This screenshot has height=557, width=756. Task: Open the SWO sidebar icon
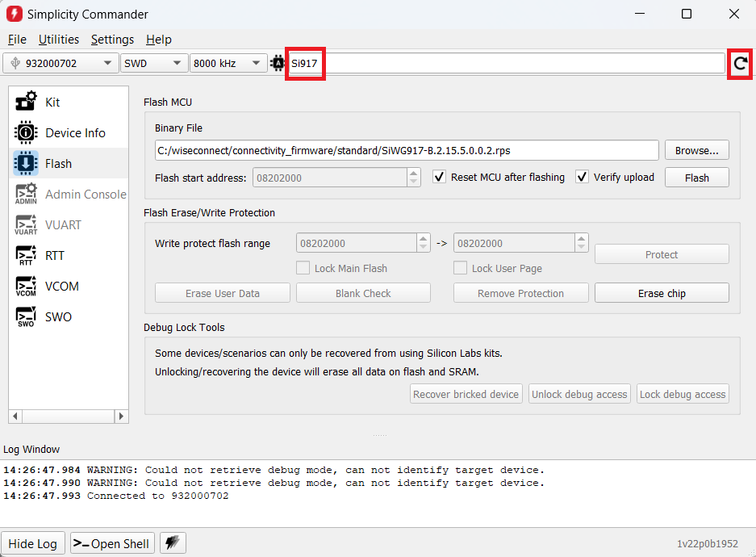click(x=26, y=316)
